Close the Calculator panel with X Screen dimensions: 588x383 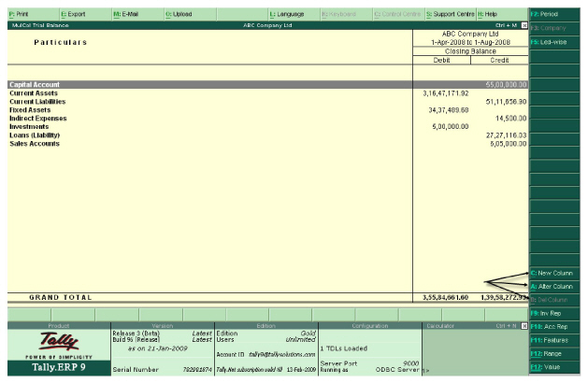tap(524, 326)
